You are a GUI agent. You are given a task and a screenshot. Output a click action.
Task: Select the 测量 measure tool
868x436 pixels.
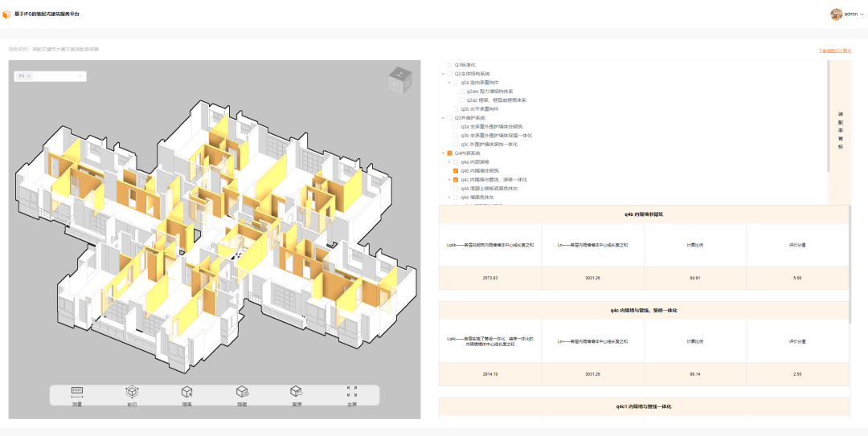77,393
